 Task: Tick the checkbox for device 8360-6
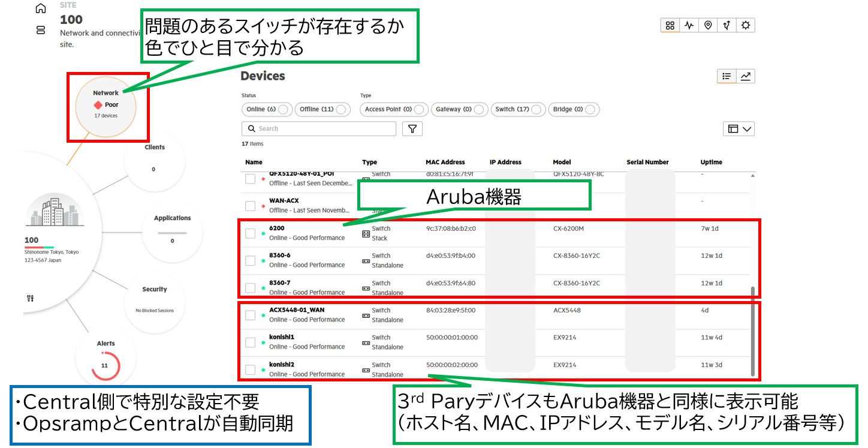click(x=251, y=260)
